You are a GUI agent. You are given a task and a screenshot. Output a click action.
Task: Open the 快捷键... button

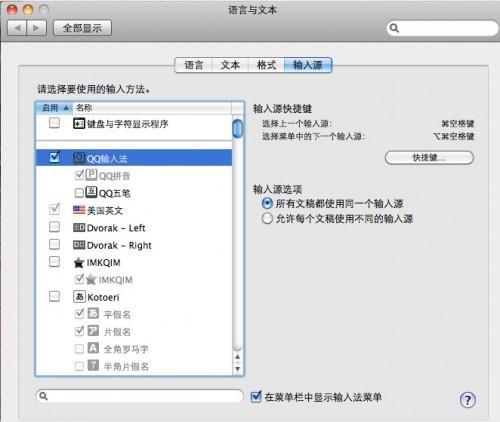[x=429, y=158]
